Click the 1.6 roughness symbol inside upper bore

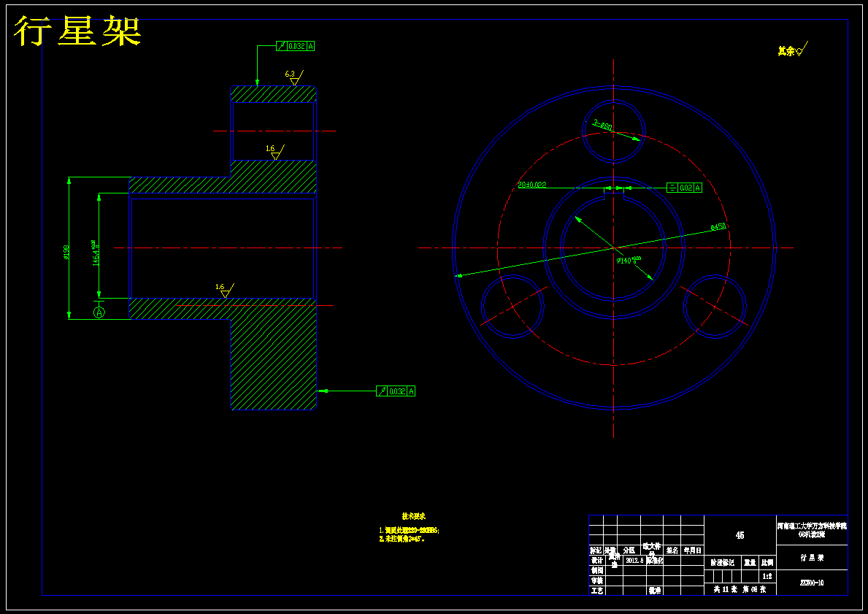pos(275,152)
